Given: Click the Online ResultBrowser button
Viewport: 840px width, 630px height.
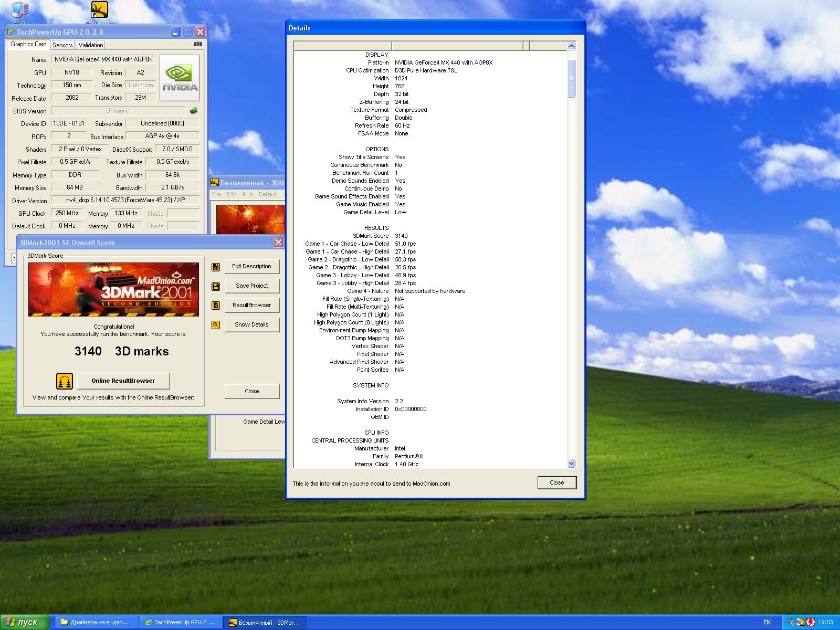Looking at the screenshot, I should 123,381.
